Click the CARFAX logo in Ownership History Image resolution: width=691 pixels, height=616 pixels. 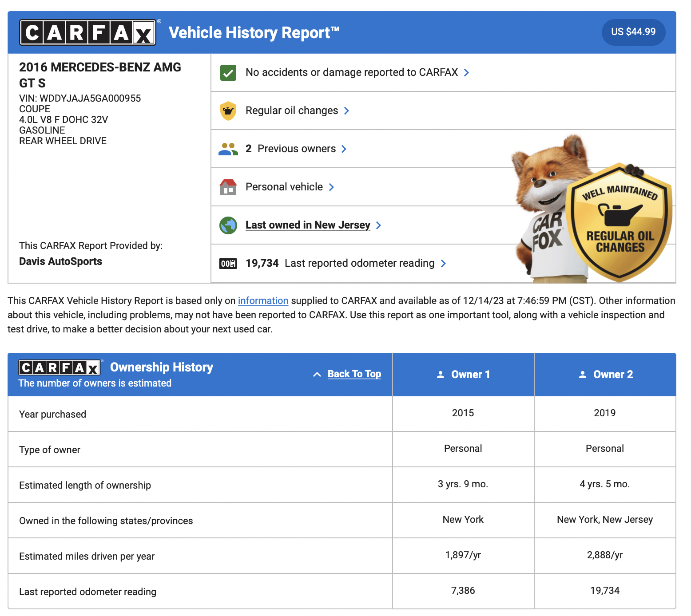[60, 367]
